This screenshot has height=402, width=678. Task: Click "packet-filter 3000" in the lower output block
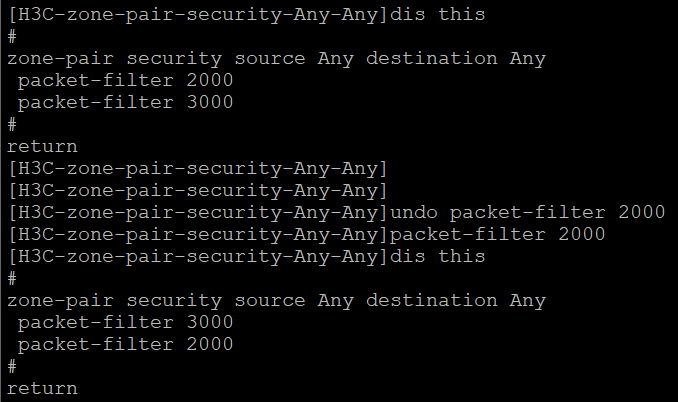[125, 322]
